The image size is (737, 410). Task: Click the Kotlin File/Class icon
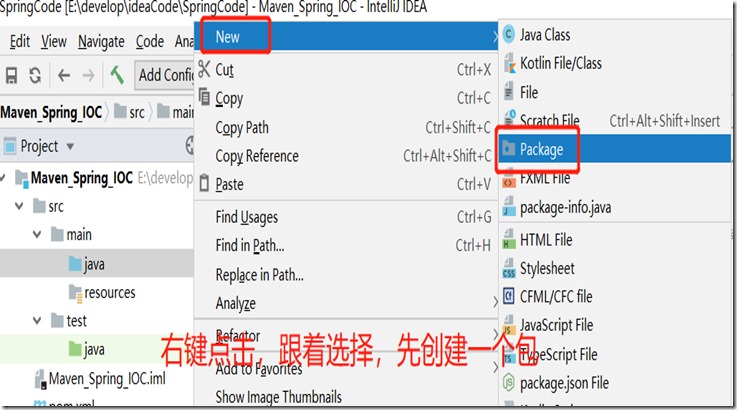509,63
